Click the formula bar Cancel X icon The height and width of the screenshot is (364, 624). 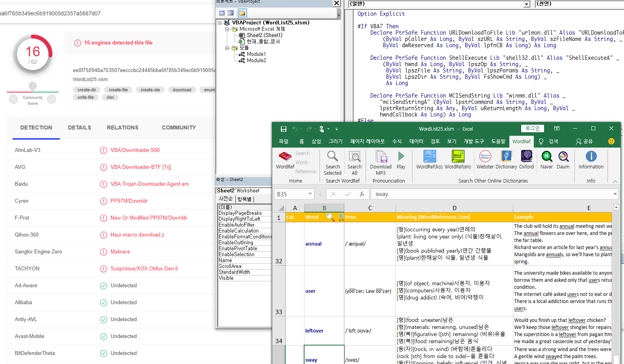point(334,194)
